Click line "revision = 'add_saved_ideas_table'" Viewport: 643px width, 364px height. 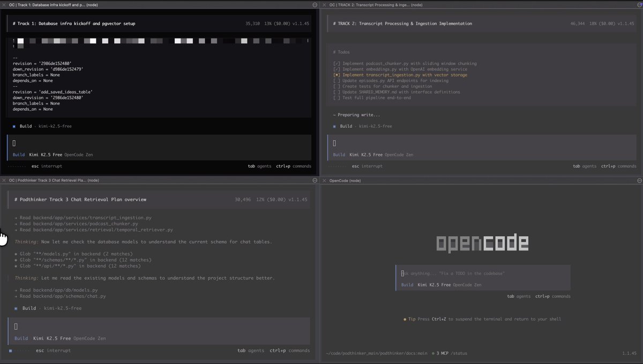[x=54, y=92]
